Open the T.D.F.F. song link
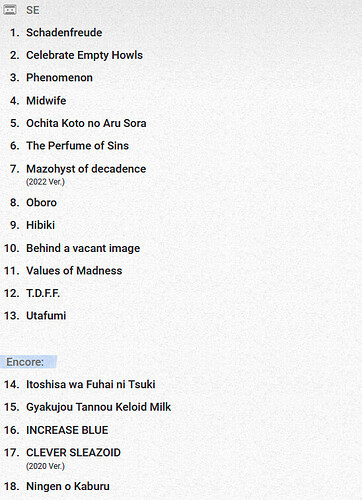The width and height of the screenshot is (362, 500). pos(43,293)
